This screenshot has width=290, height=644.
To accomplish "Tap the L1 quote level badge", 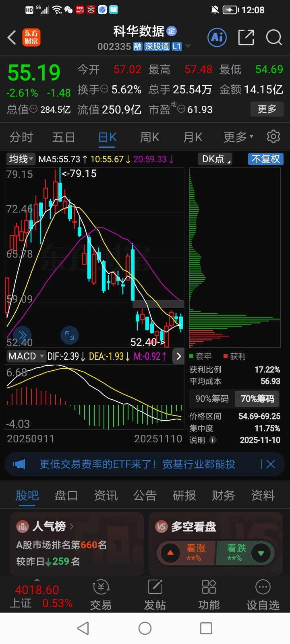I will (x=176, y=47).
